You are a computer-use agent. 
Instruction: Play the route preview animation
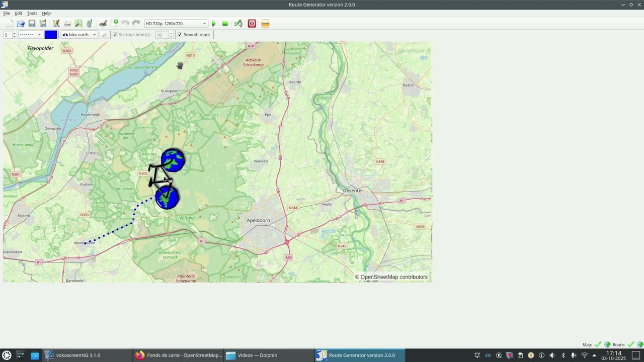(x=214, y=24)
